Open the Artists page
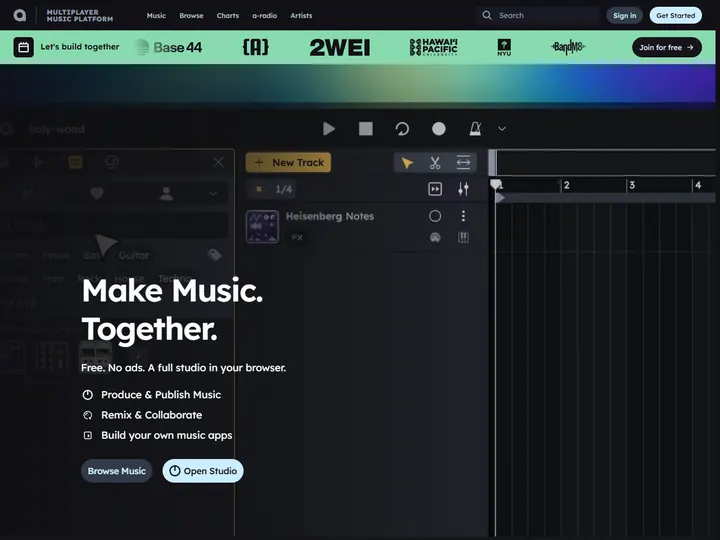Screen dimensions: 720x540 click(301, 16)
